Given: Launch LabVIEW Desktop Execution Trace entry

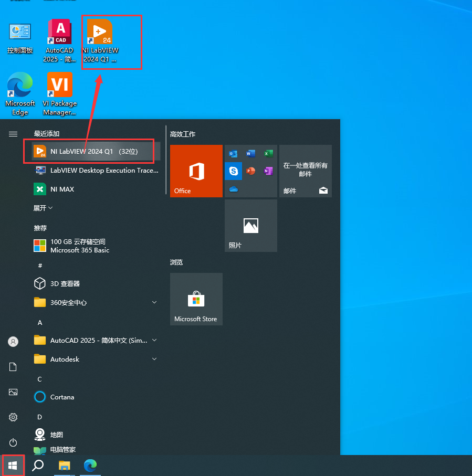Looking at the screenshot, I should point(104,170).
